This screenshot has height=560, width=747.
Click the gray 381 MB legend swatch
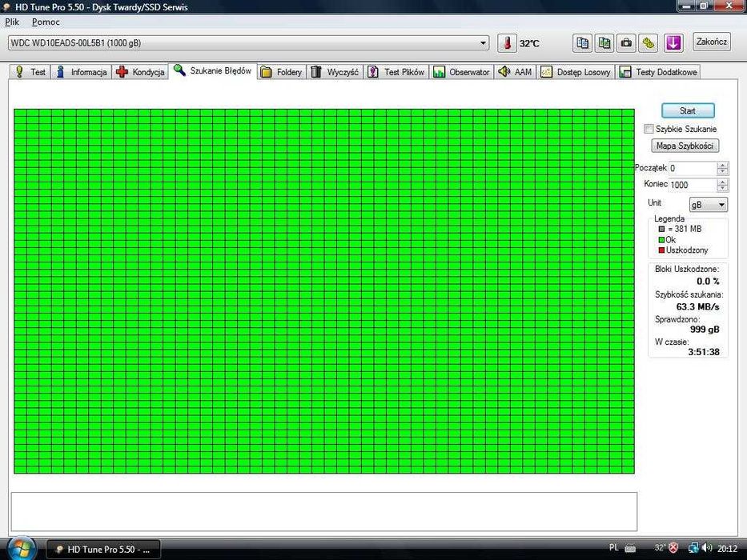point(661,229)
